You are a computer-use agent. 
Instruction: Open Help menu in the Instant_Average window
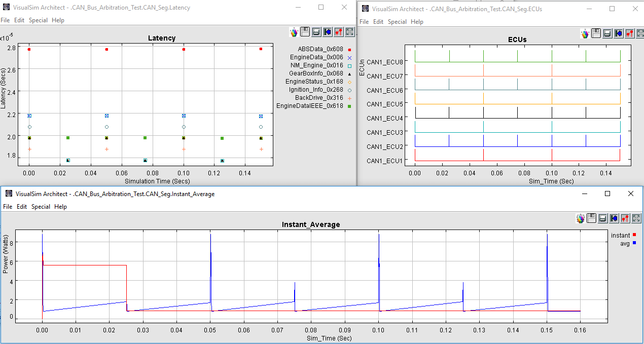[60, 207]
